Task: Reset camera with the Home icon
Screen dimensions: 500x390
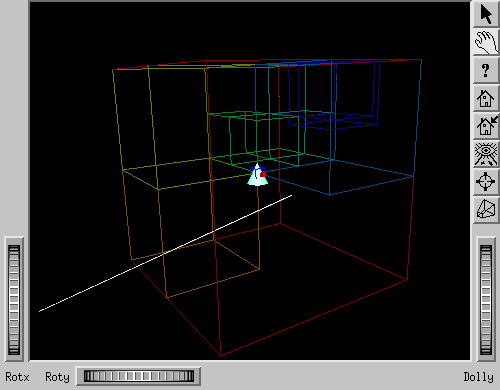Action: tap(486, 98)
